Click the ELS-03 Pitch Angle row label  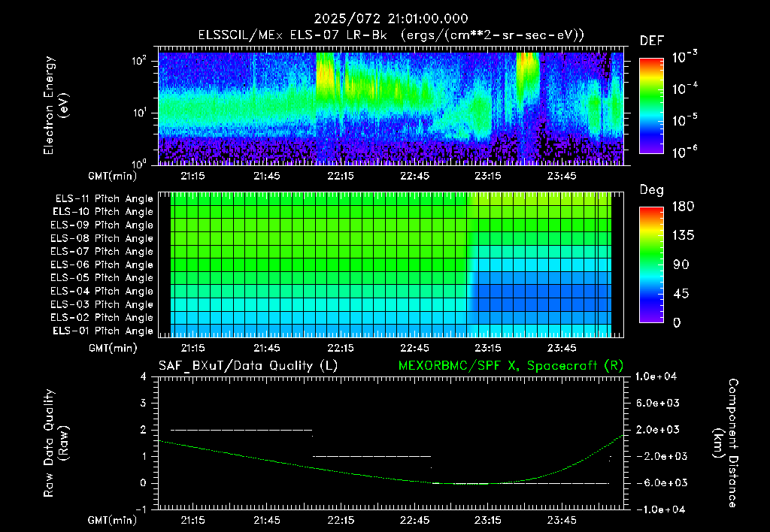coord(102,304)
